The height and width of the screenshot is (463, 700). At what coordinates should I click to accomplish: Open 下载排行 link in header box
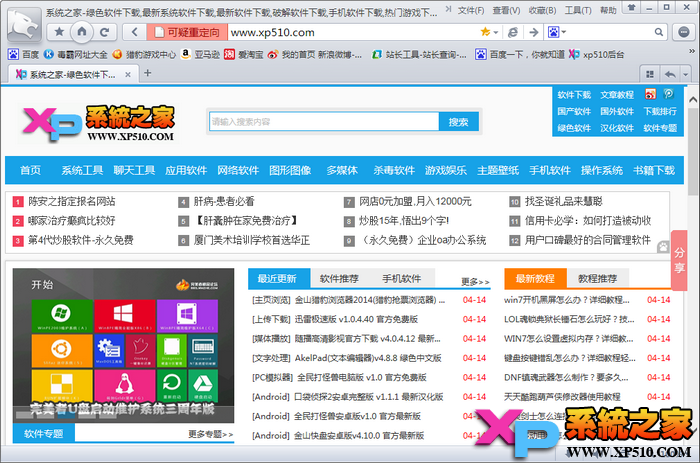[x=660, y=111]
